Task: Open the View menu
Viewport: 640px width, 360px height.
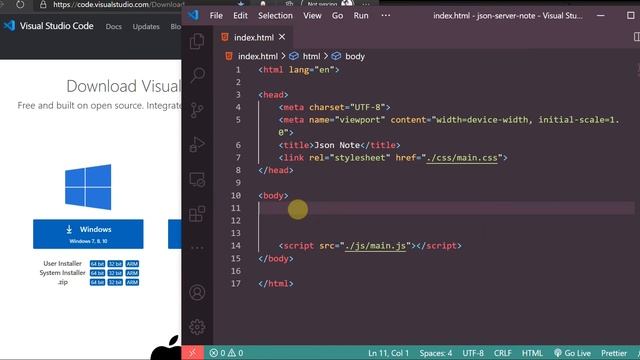Action: click(x=312, y=16)
